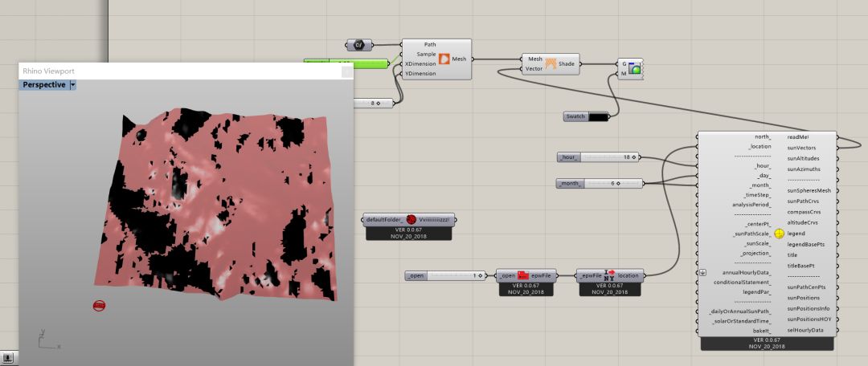Click the red open EPW file icon
The height and width of the screenshot is (366, 868).
pos(522,275)
